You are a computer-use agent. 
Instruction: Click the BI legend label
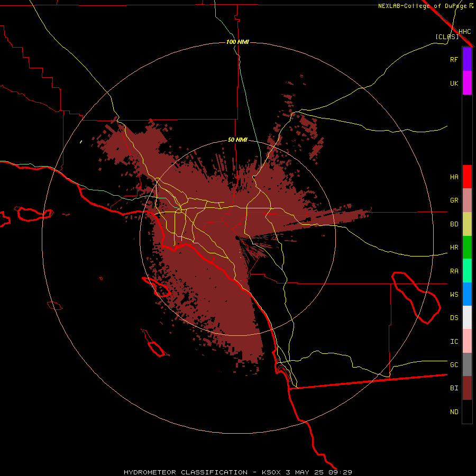(x=454, y=388)
